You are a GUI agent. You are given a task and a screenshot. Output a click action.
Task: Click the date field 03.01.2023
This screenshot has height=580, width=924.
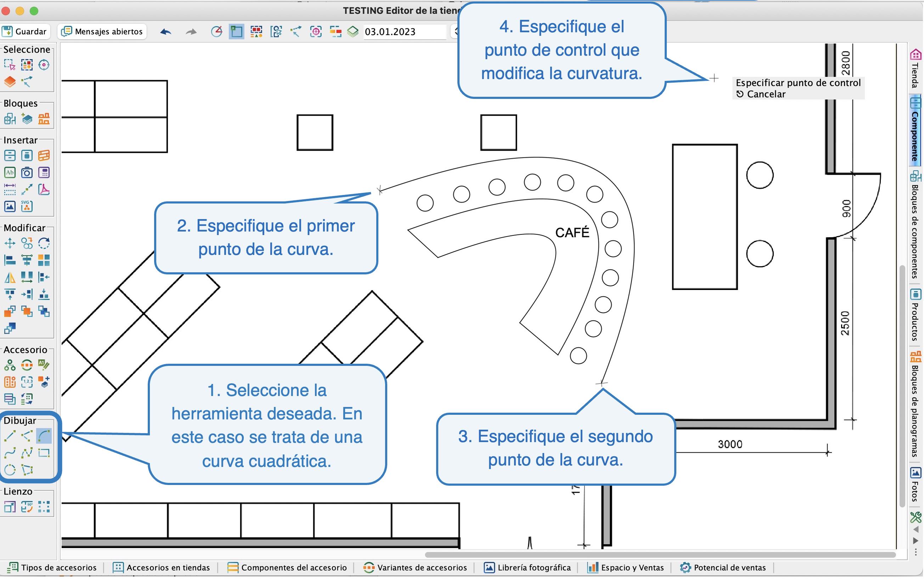(x=405, y=32)
